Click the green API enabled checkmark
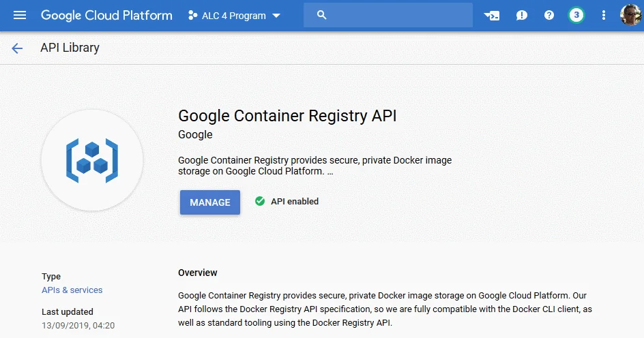 click(x=259, y=201)
